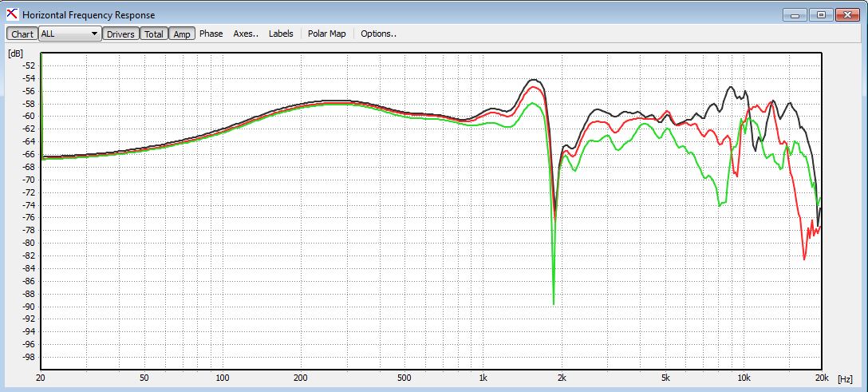Click the green curve's deep notch near 2k
Screen dimensions: 868x392
coord(553,303)
